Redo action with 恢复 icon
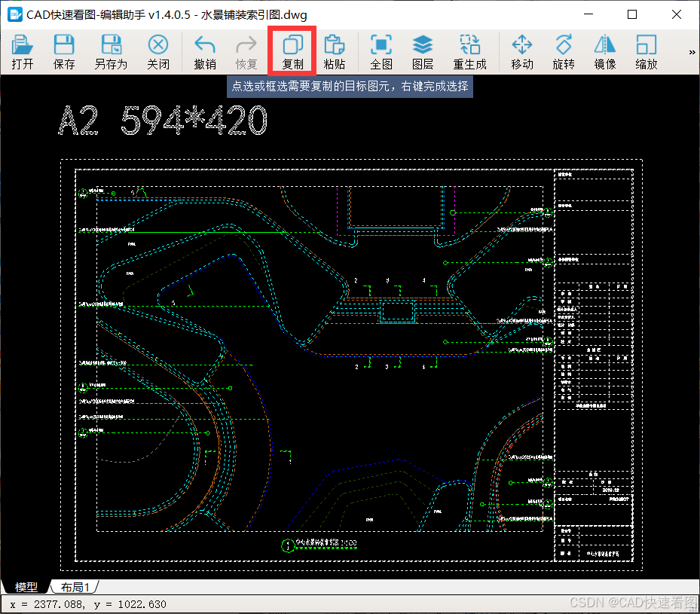This screenshot has height=614, width=700. [246, 52]
